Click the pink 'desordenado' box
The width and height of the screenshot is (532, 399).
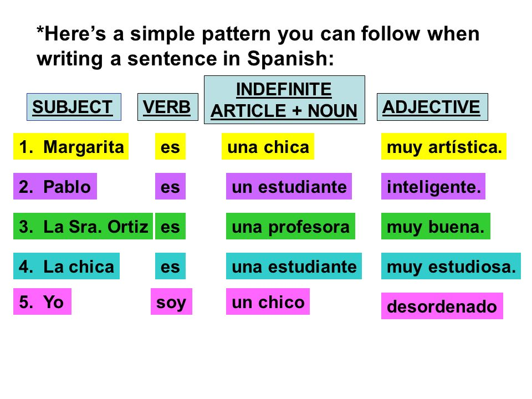click(x=442, y=306)
